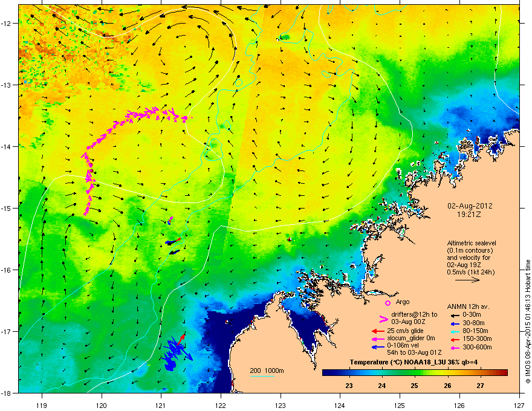Click the '03-Aug 00Z' legend text
The image size is (532, 411).
pyautogui.click(x=408, y=322)
